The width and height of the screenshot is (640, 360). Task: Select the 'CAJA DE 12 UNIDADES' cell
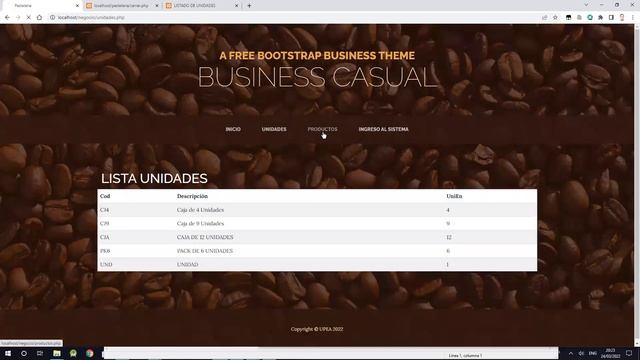pyautogui.click(x=205, y=237)
